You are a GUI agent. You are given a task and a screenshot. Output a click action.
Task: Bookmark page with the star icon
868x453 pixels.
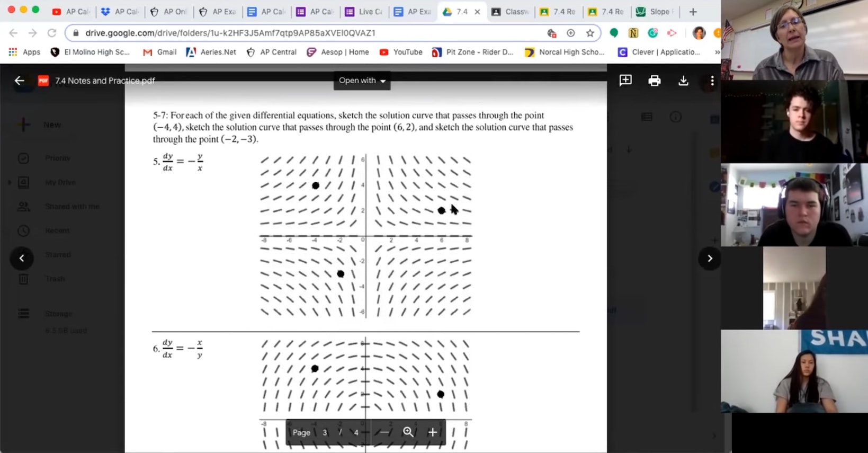590,33
